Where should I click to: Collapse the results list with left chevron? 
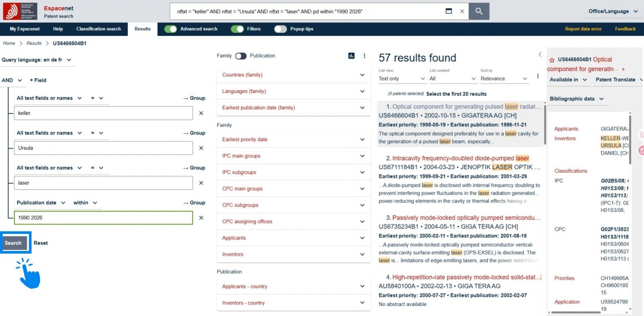(540, 54)
